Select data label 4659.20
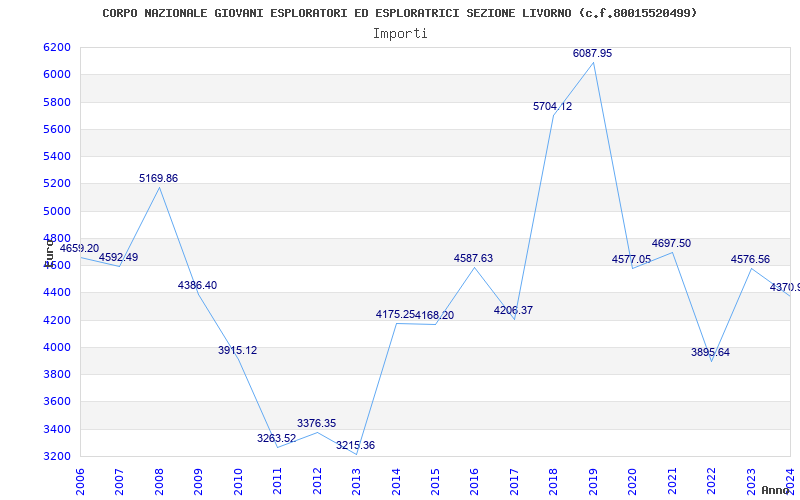The image size is (800, 500). (x=79, y=248)
